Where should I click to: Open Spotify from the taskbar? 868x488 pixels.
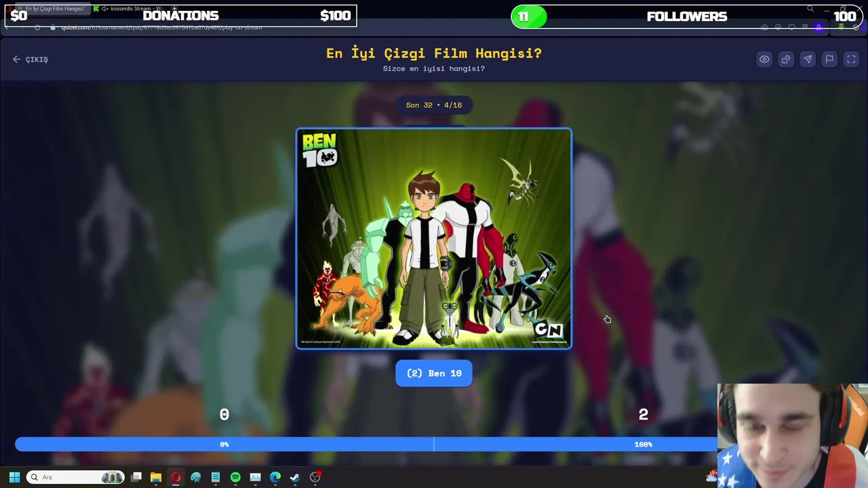(235, 477)
